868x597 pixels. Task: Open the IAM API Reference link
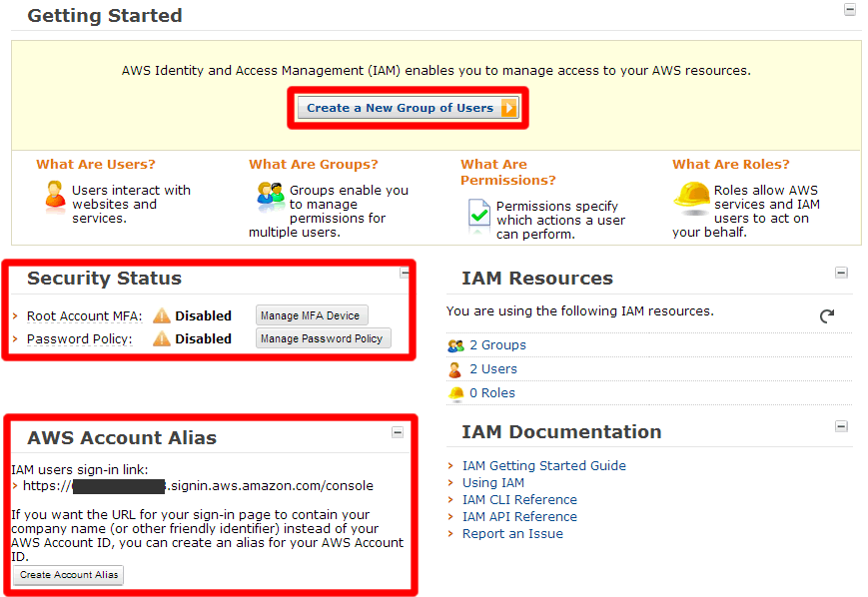519,517
